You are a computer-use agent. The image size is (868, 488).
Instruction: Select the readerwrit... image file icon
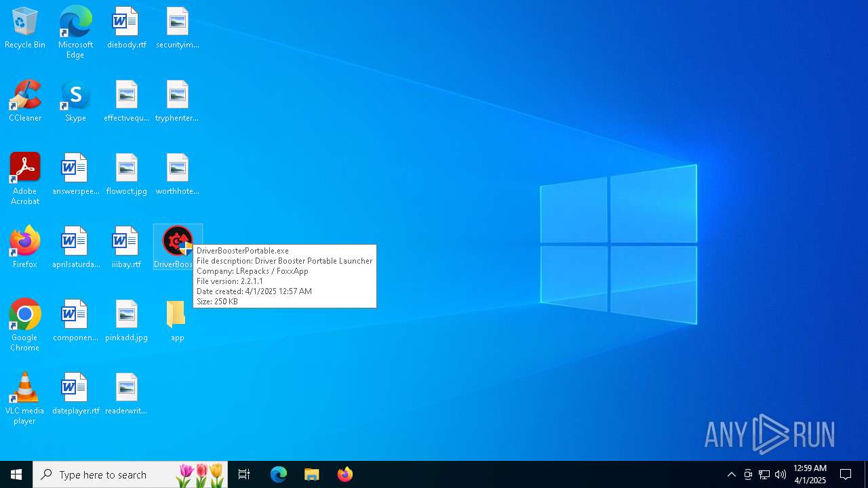click(126, 394)
